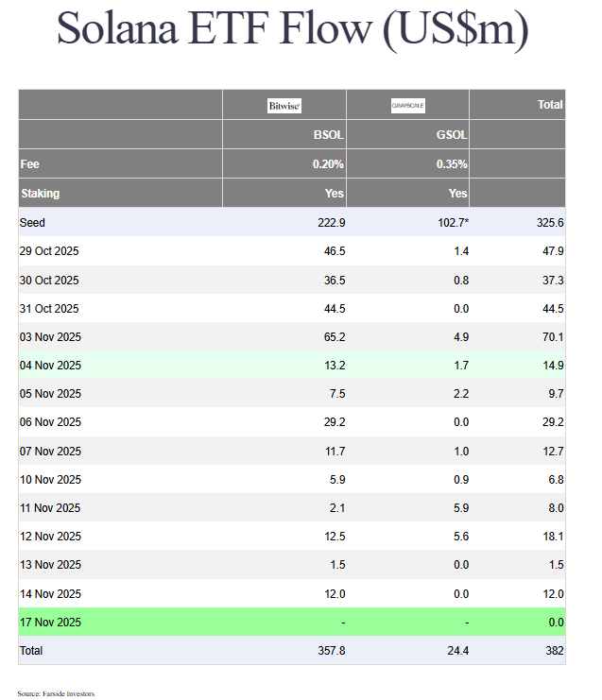Click the highlighted 17 Nov 2025 row date

click(50, 623)
